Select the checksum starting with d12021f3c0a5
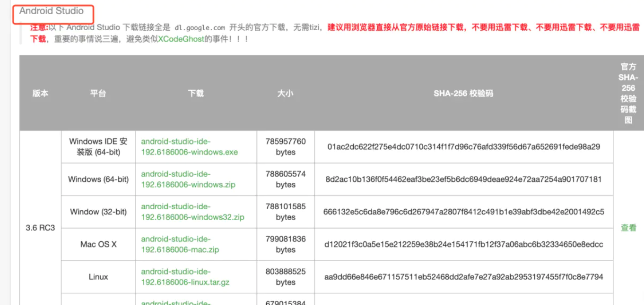644x308 pixels. click(464, 245)
